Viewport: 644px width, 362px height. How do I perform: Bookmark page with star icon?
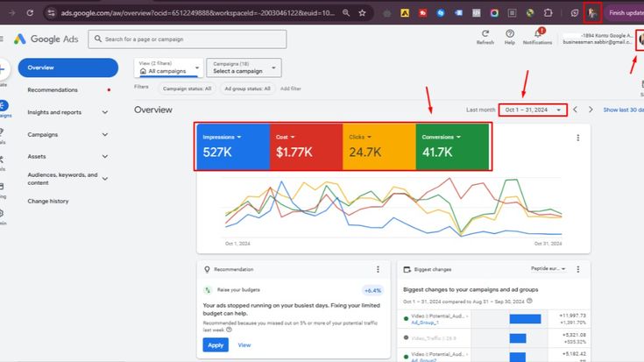pos(362,13)
